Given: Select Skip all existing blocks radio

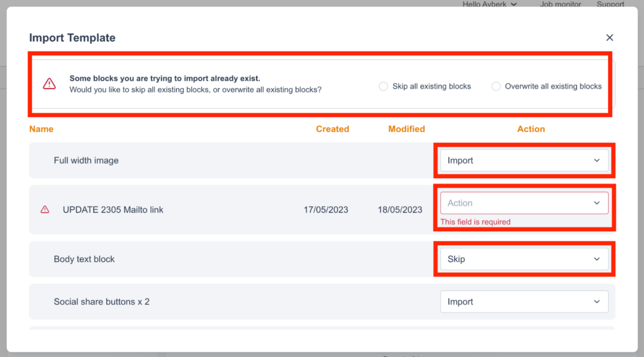Looking at the screenshot, I should (x=383, y=86).
